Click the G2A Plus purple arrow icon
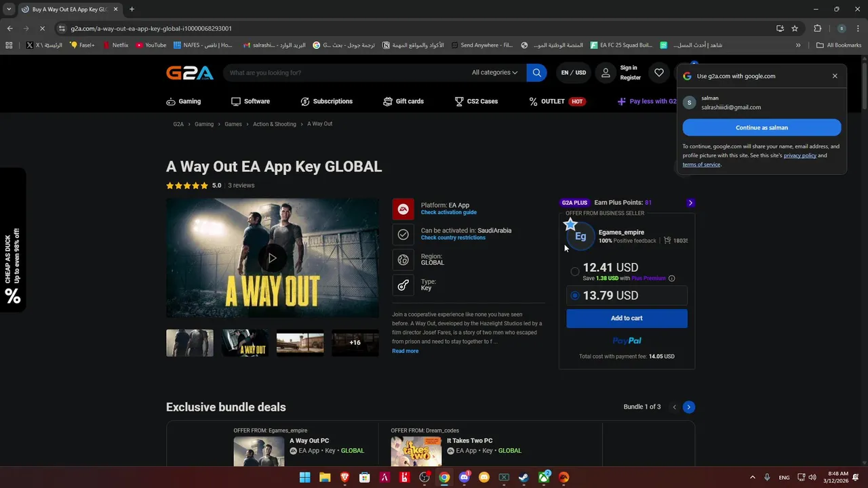Viewport: 868px width, 488px height. click(690, 203)
